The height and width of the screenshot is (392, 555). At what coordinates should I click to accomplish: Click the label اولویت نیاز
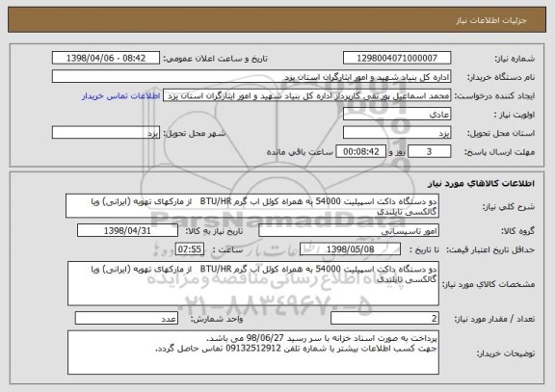pyautogui.click(x=515, y=115)
